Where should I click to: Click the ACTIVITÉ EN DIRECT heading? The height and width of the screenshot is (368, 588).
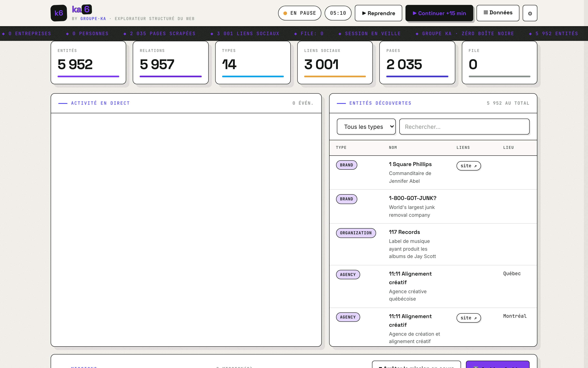point(100,103)
